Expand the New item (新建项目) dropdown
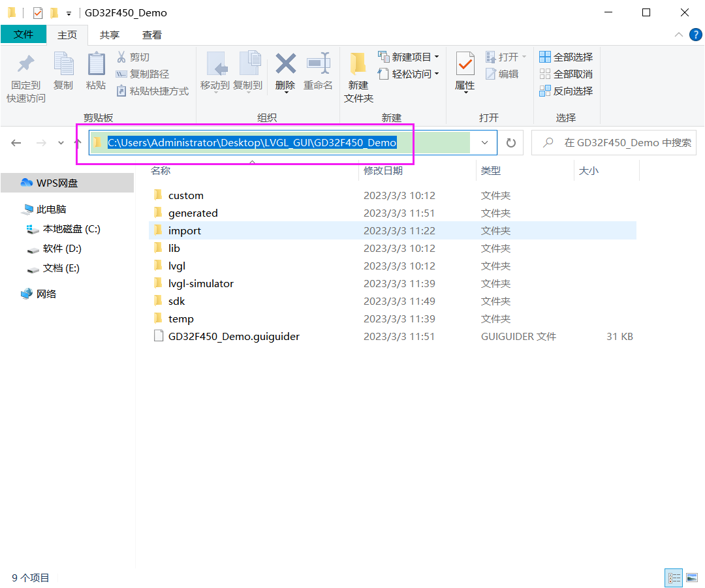 click(408, 57)
